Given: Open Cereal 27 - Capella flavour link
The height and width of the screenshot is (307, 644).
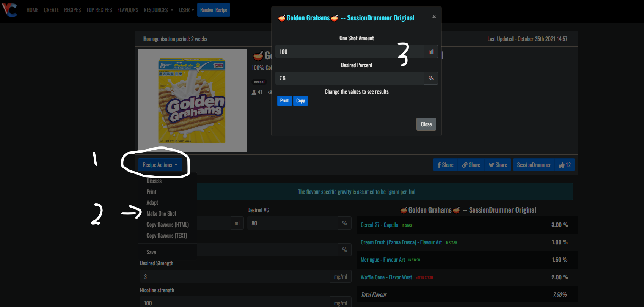Looking at the screenshot, I should click(379, 225).
